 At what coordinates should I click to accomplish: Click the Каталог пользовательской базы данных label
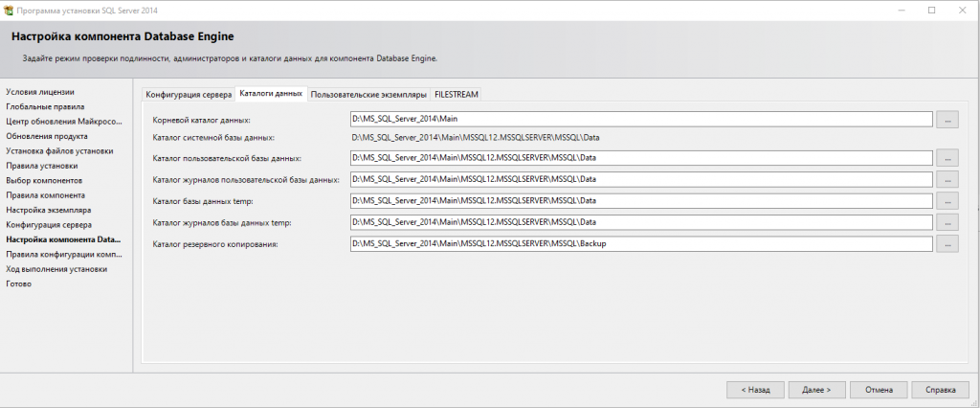[228, 158]
